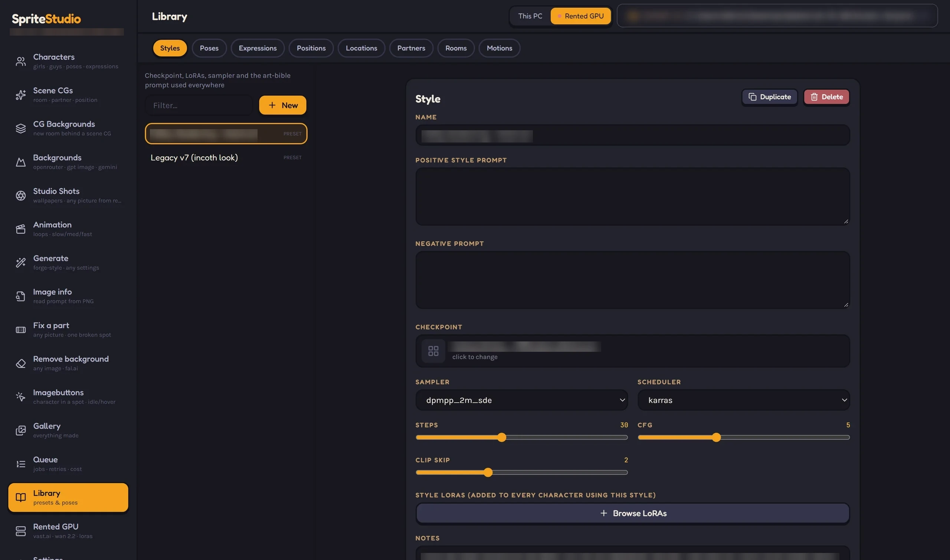Open the Rooms tab
This screenshot has width=950, height=560.
[x=456, y=48]
